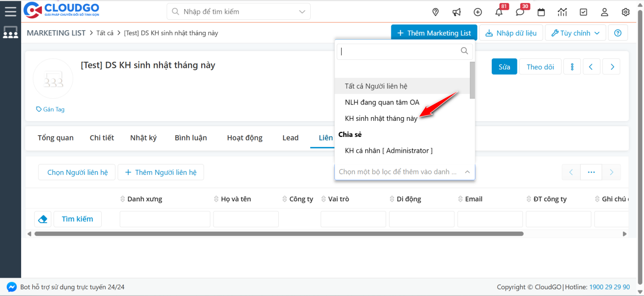
Task: Open the analytics chart icon
Action: (562, 12)
